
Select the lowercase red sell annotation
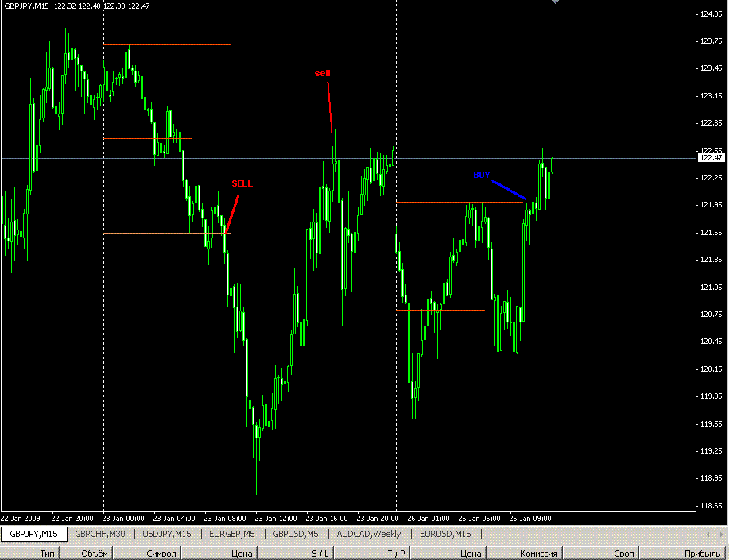(322, 73)
